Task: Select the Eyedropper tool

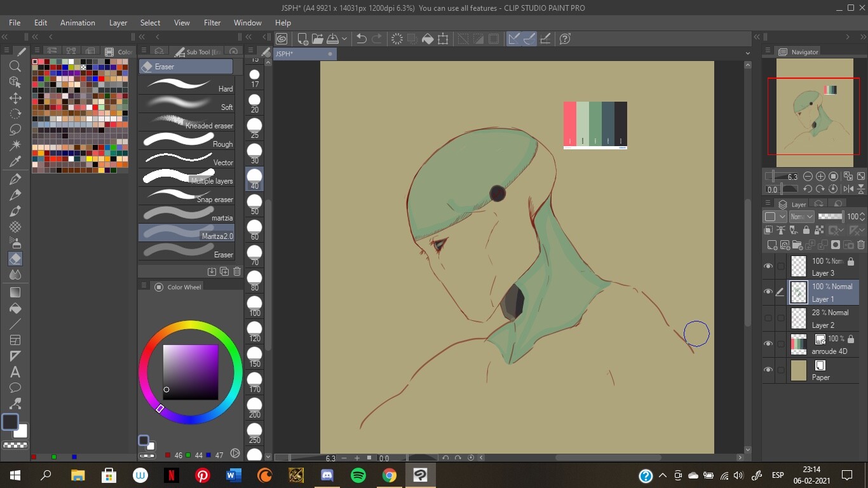Action: coord(15,162)
